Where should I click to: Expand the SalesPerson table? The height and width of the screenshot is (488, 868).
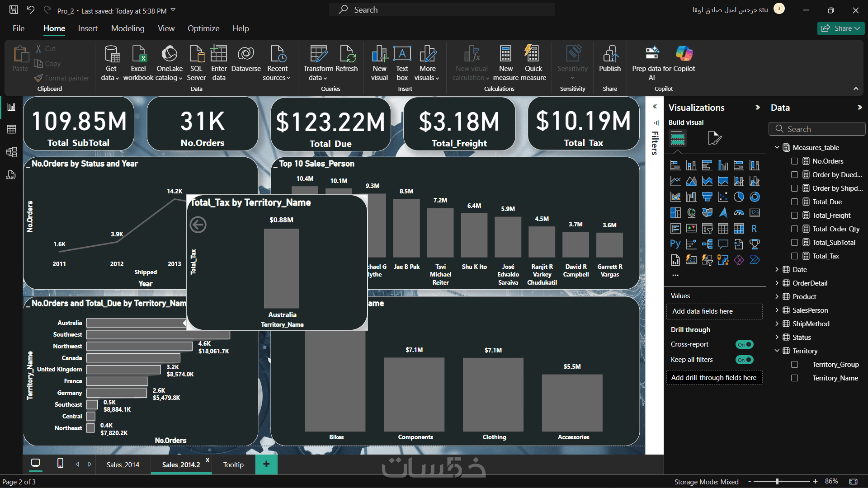pos(777,310)
